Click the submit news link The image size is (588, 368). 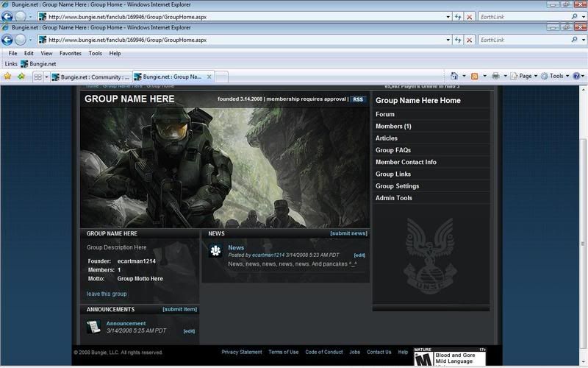[348, 233]
